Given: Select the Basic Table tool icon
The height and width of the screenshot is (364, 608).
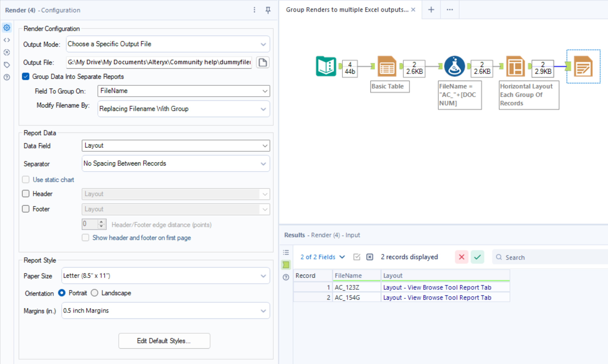Looking at the screenshot, I should (387, 66).
